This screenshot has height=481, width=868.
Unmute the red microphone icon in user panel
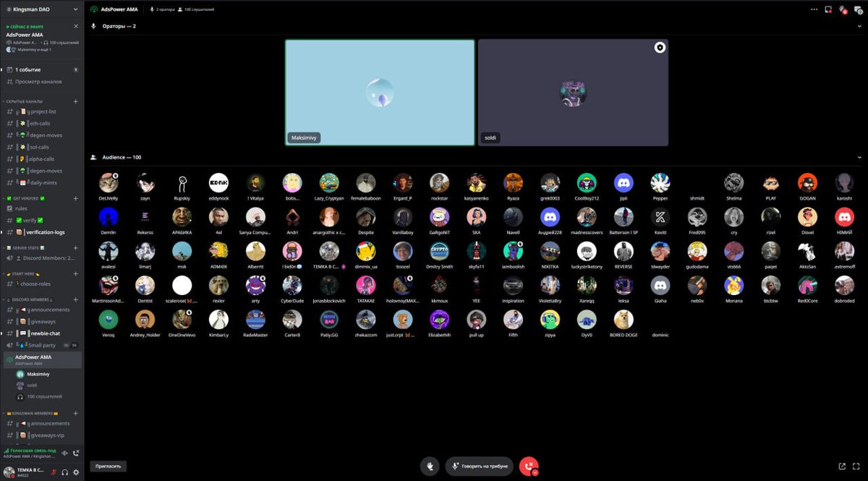[54, 472]
